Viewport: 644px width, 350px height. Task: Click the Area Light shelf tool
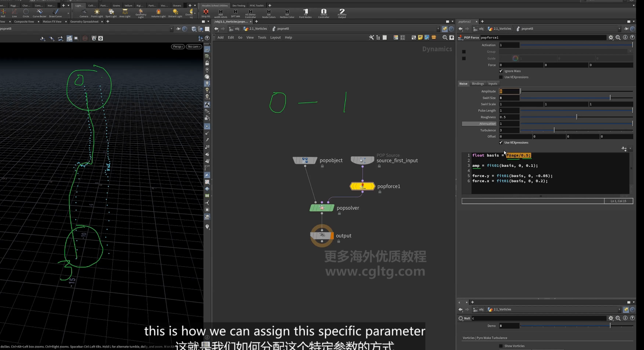coord(125,13)
